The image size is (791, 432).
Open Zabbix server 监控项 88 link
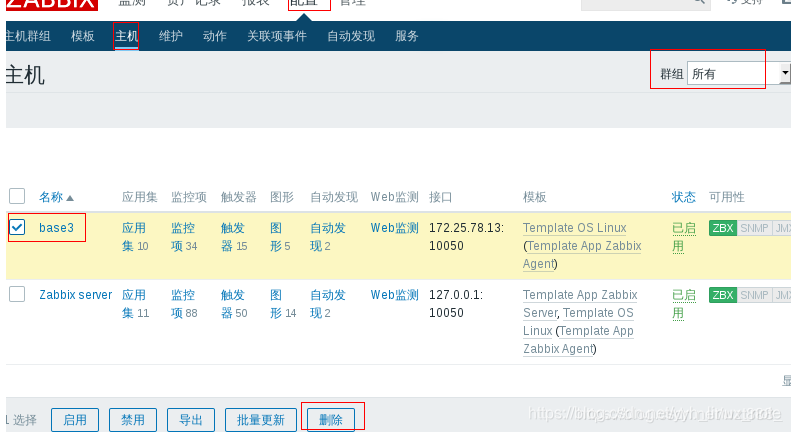pos(184,304)
